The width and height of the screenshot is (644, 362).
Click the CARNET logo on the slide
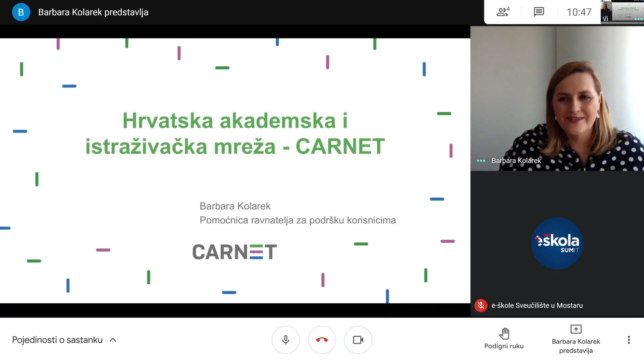tap(234, 252)
